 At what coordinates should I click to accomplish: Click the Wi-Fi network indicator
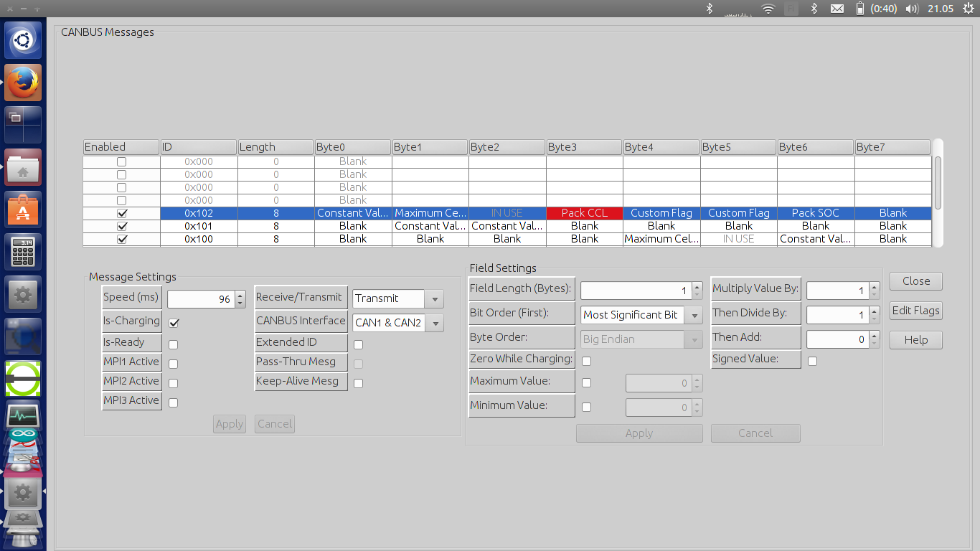768,9
